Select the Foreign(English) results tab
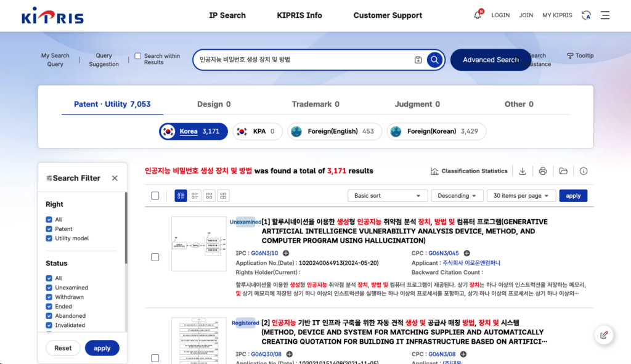Viewport: 631px width, 364px height. coord(335,131)
